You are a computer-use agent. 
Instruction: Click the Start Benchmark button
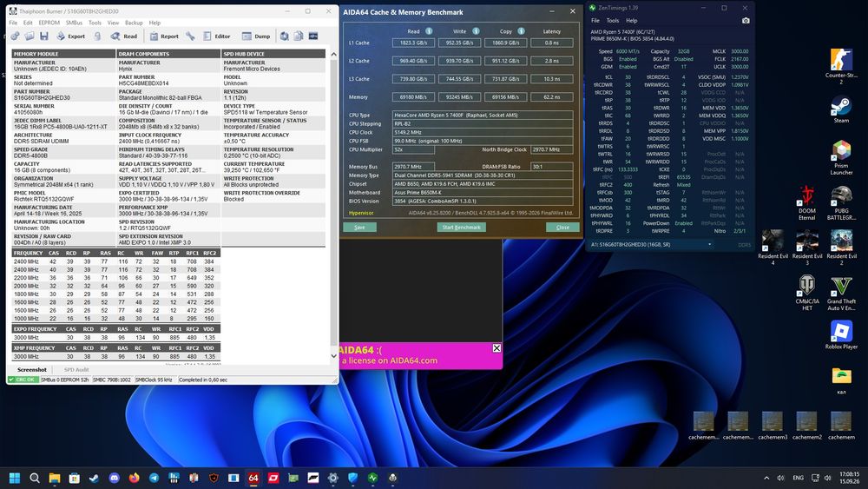pos(462,227)
